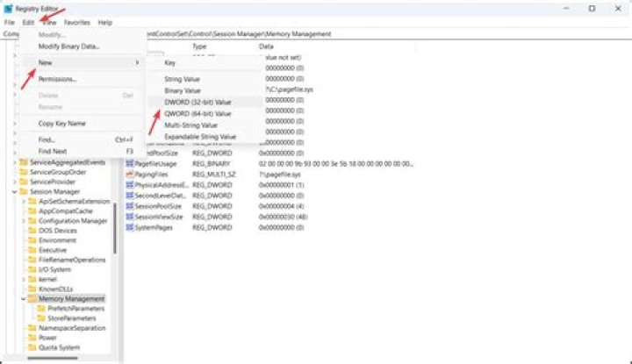Collapse the Session Manager tree node
632x364 pixels.
pos(14,191)
